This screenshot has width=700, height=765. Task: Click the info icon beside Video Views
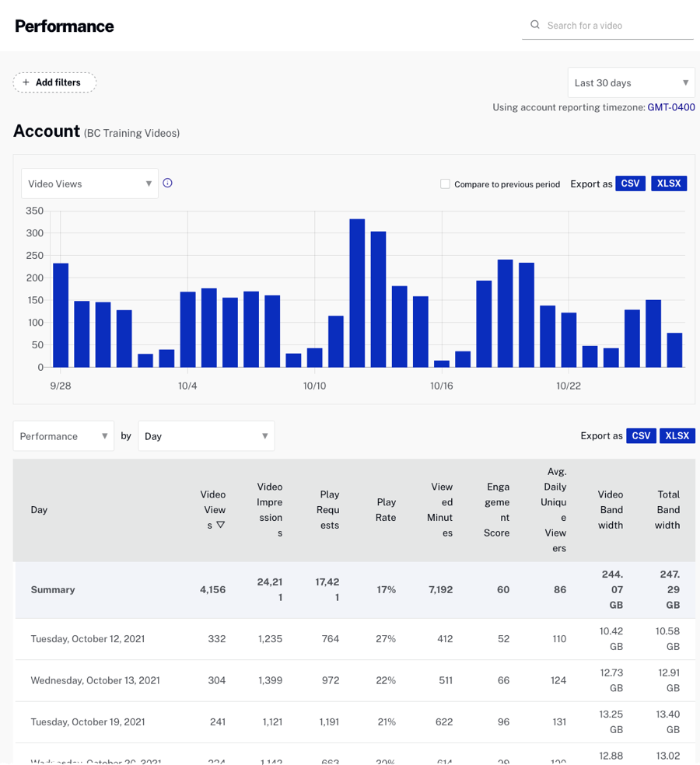coord(167,183)
